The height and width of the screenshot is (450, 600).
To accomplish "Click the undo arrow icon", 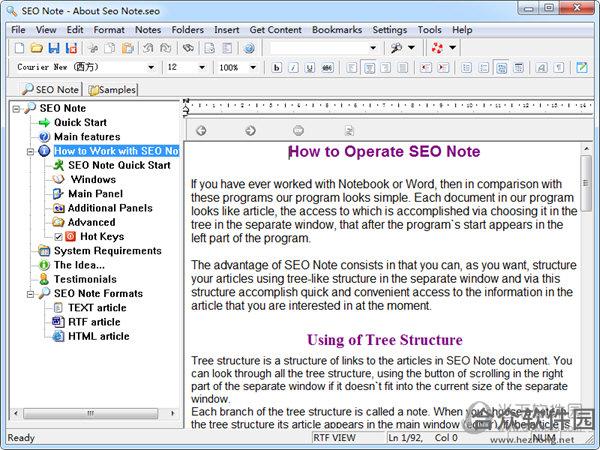I will [148, 48].
